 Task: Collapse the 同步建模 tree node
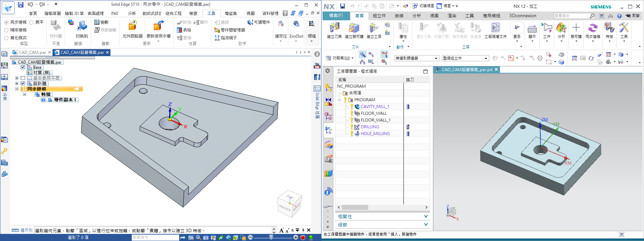[x=17, y=89]
